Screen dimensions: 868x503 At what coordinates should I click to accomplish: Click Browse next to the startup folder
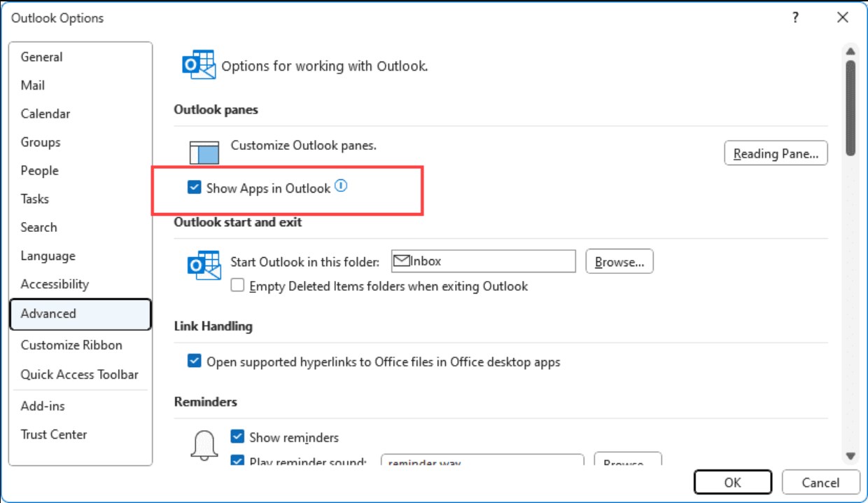tap(619, 262)
